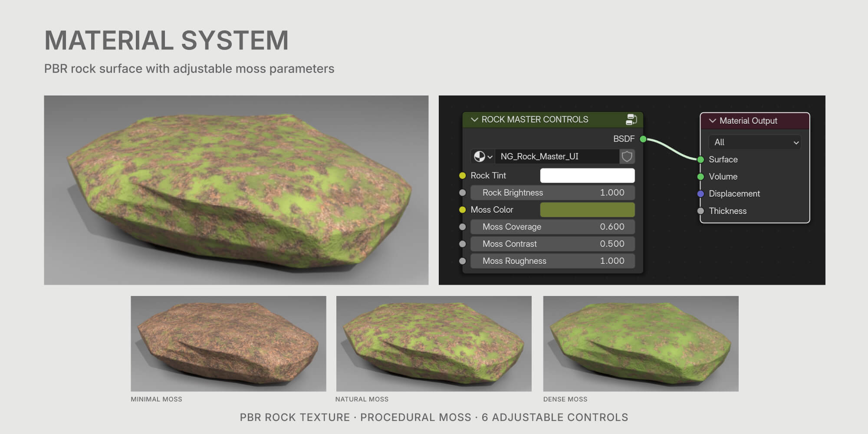Click the NG_Rock_Master_UI name field
The height and width of the screenshot is (434, 868).
tap(557, 156)
